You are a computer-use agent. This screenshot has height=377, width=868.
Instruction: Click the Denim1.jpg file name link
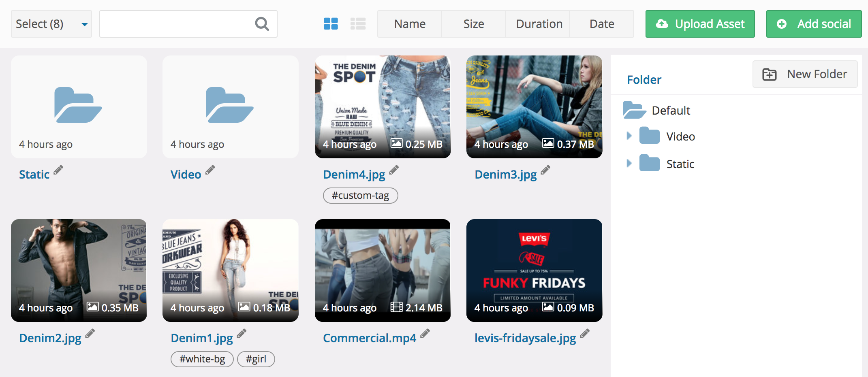click(x=202, y=338)
